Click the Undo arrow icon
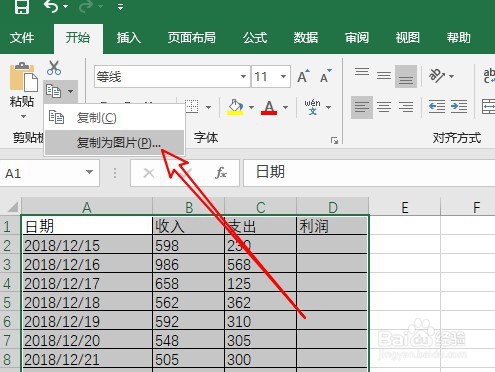The image size is (495, 372). coord(51,6)
